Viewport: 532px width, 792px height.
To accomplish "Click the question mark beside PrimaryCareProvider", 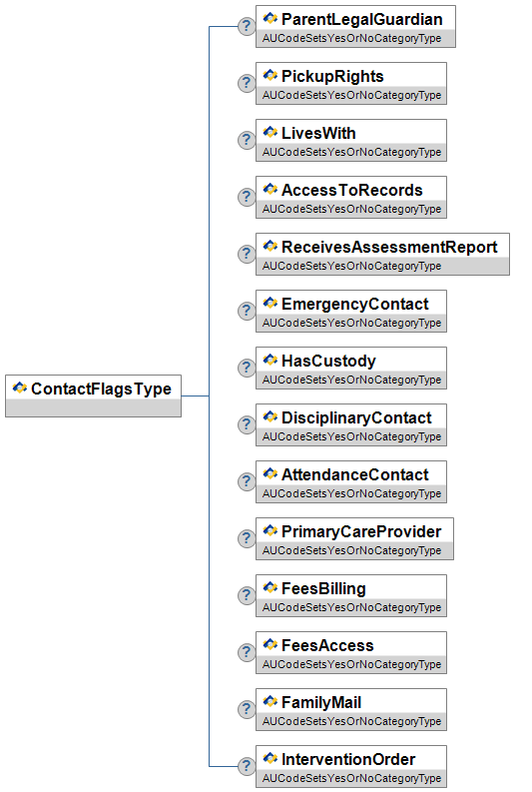I will (x=247, y=538).
